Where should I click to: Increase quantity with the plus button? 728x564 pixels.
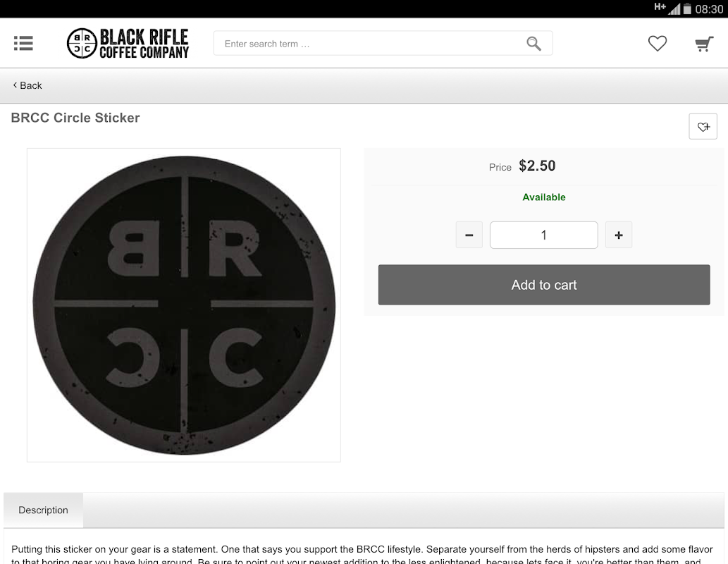(619, 235)
